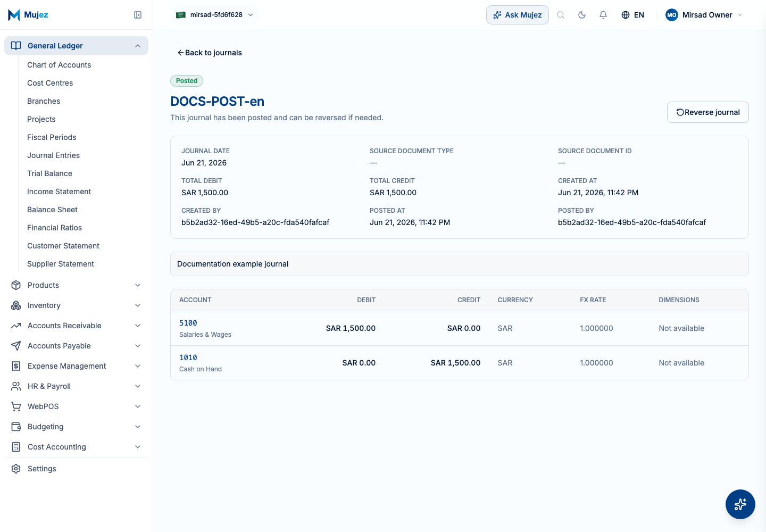Expand the Budgeting chevron

pyautogui.click(x=138, y=427)
